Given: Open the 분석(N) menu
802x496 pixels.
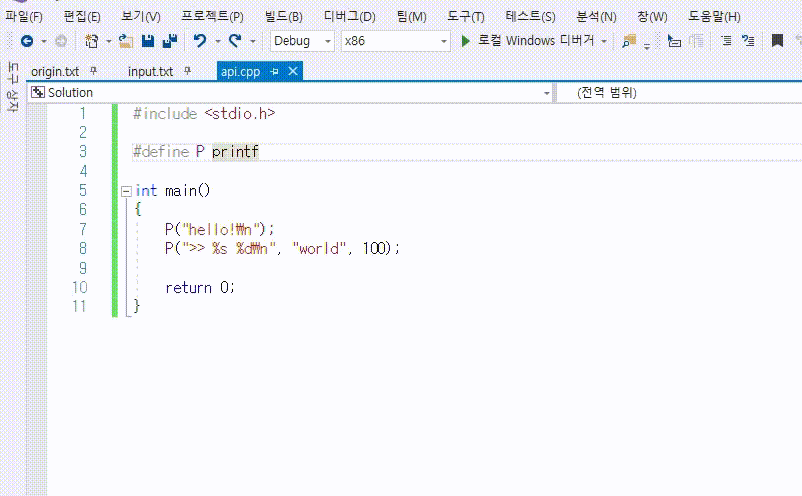Looking at the screenshot, I should (596, 16).
